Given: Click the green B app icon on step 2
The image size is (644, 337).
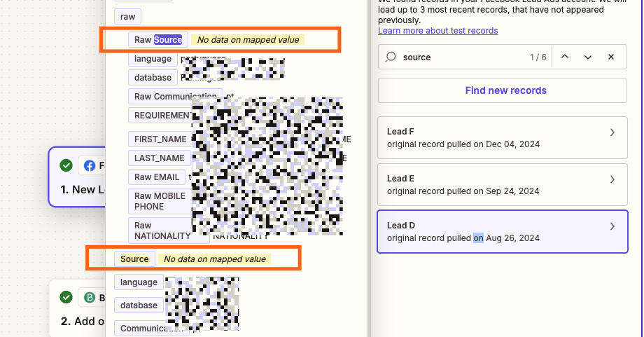Looking at the screenshot, I should pyautogui.click(x=89, y=297).
